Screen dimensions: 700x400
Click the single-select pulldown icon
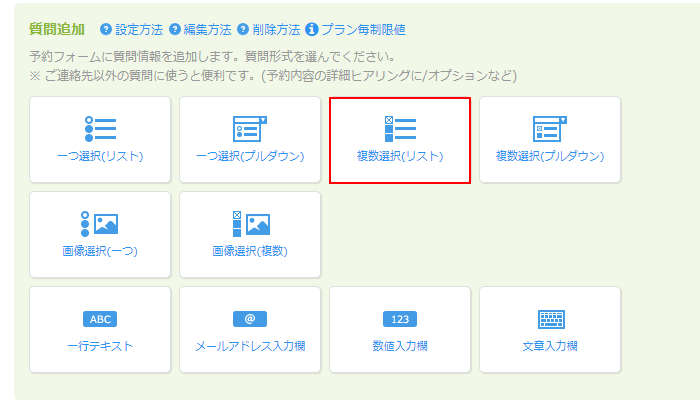(x=250, y=128)
